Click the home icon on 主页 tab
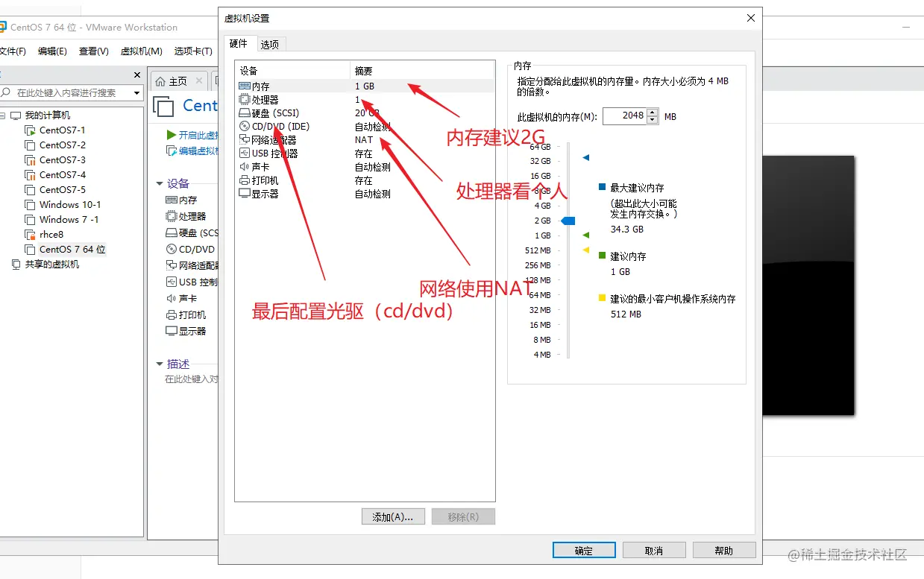 point(160,81)
